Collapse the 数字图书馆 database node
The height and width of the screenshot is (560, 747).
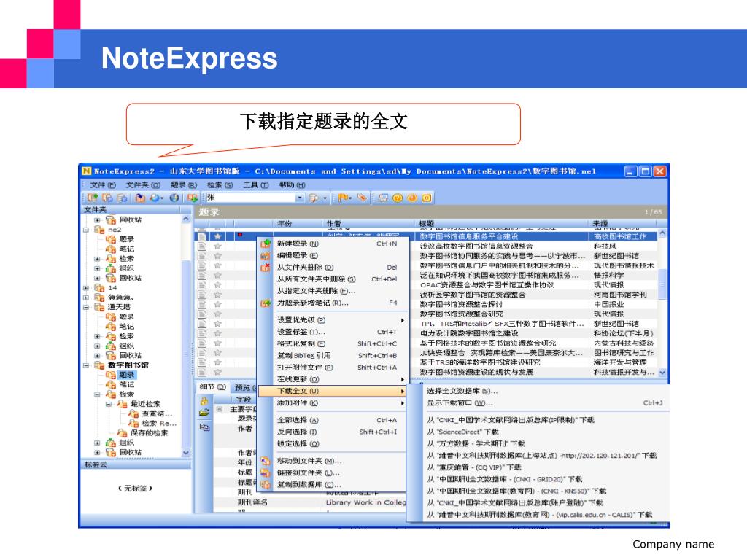(86, 365)
